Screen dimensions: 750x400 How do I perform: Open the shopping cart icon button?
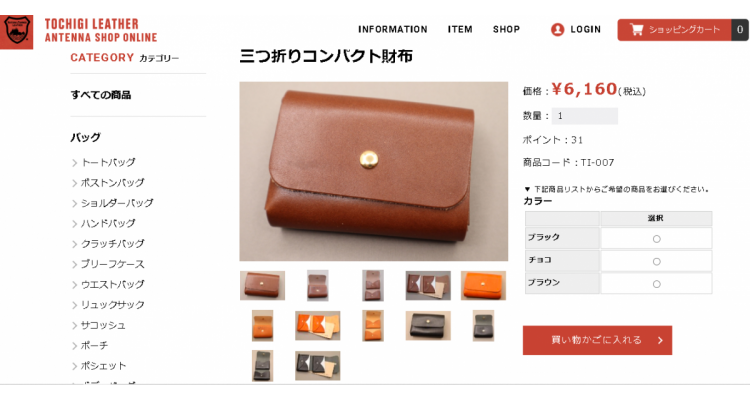coord(636,30)
